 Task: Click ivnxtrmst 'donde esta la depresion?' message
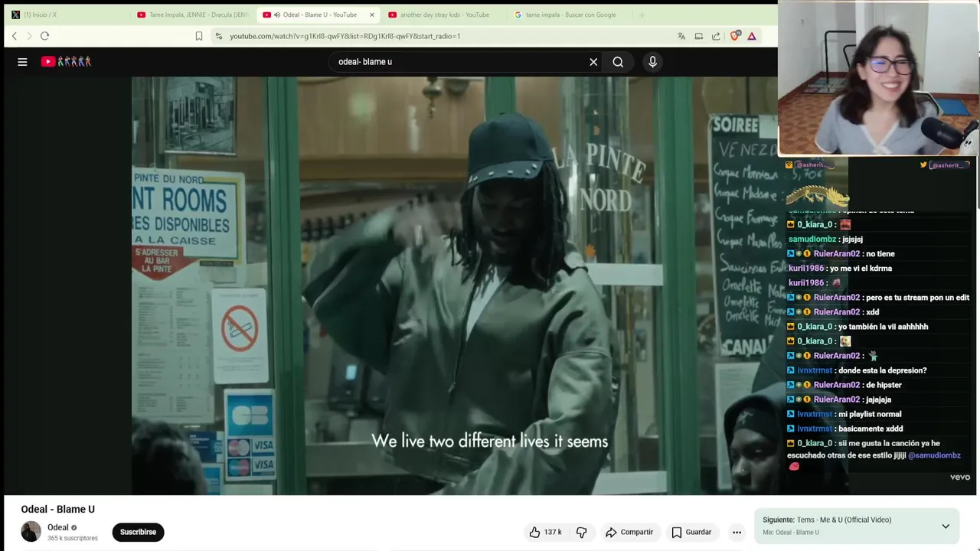pyautogui.click(x=857, y=370)
